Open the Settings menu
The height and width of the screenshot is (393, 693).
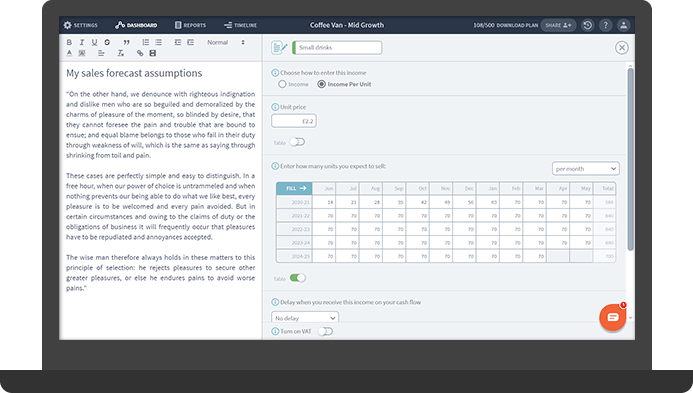pyautogui.click(x=80, y=25)
